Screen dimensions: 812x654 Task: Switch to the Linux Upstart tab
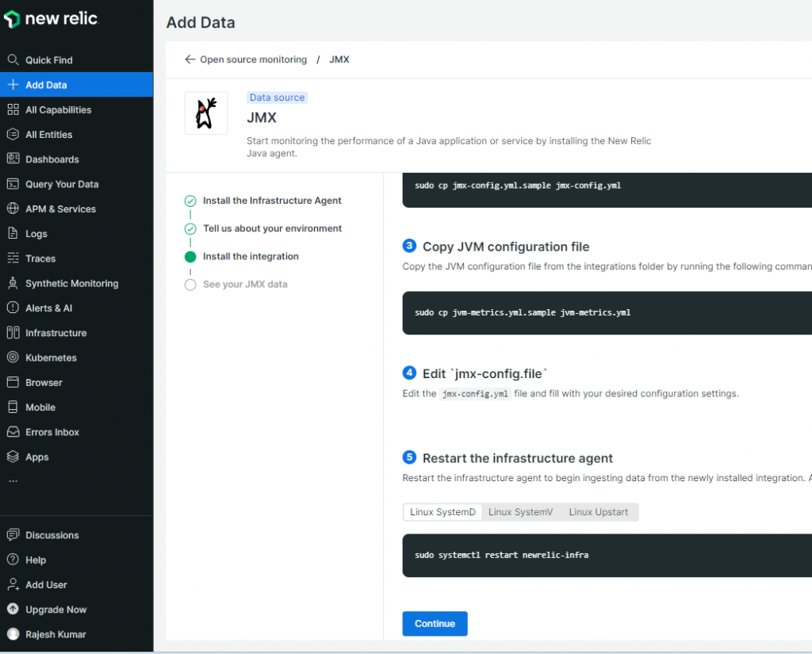click(x=598, y=512)
